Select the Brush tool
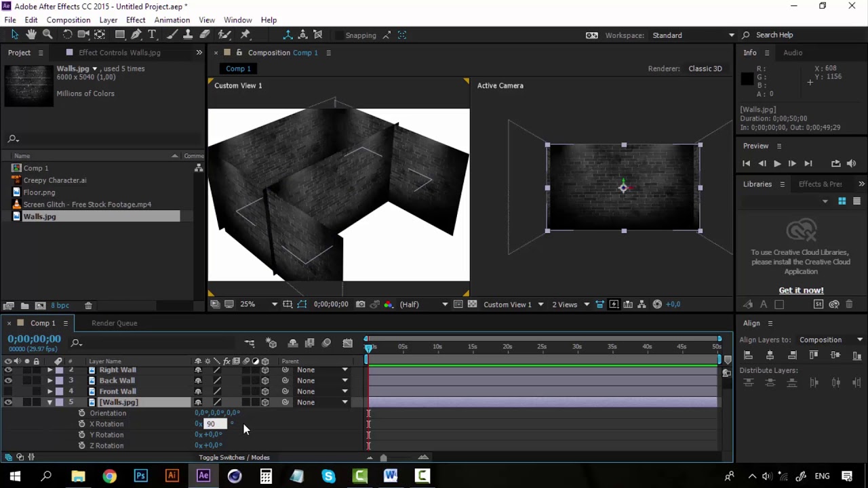The width and height of the screenshot is (868, 488). 173,35
